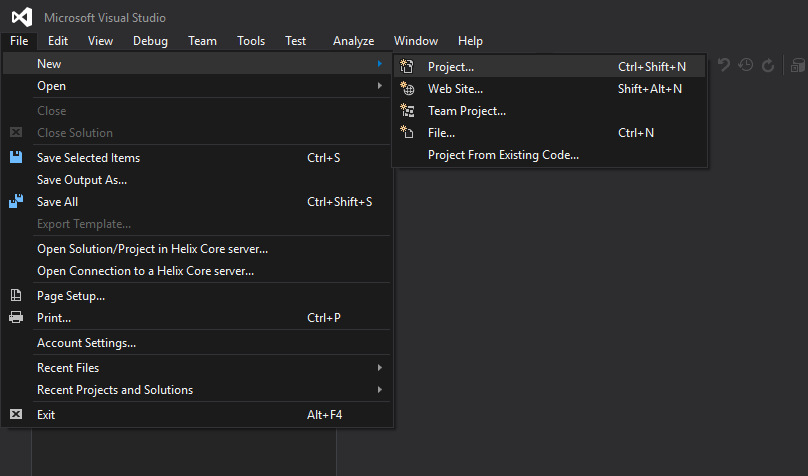Select Recent Projects and Solutions entry
The height and width of the screenshot is (476, 808).
(x=197, y=389)
